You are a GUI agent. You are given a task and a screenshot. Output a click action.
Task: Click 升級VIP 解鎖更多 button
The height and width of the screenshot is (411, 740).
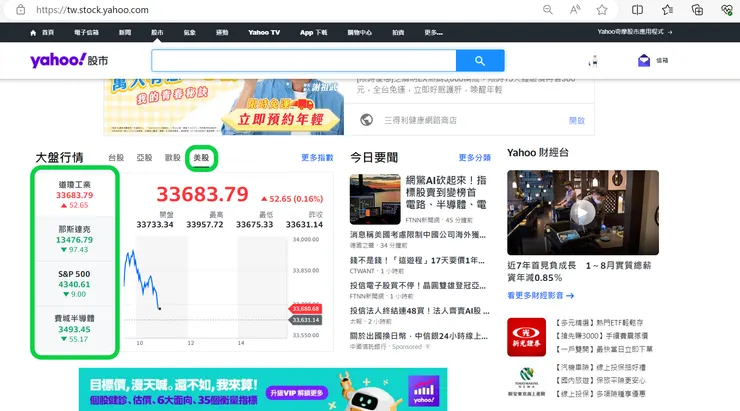pyautogui.click(x=297, y=393)
